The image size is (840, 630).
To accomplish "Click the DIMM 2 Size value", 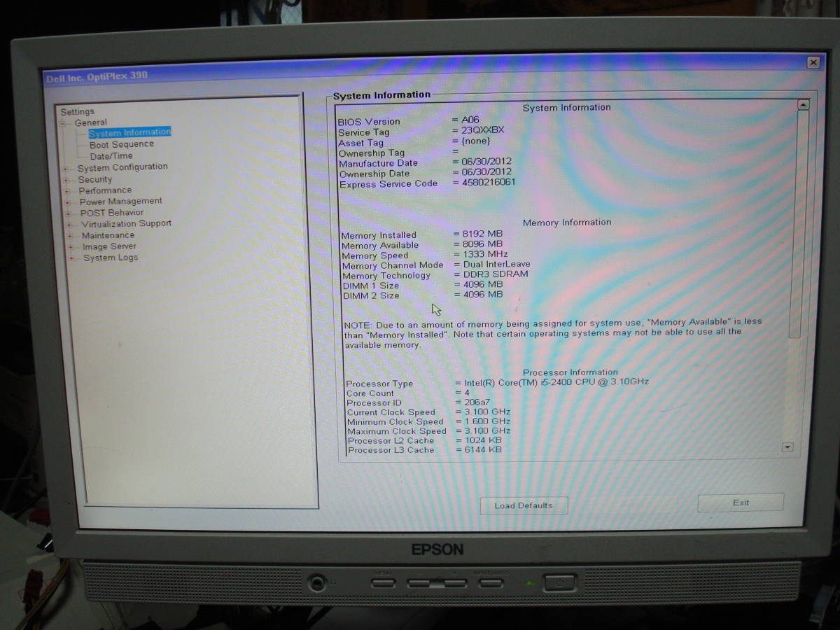I will (x=484, y=294).
